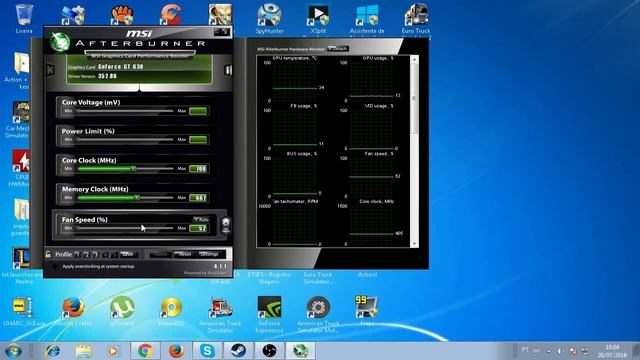Switch to OBS in the taskbar

(x=269, y=351)
